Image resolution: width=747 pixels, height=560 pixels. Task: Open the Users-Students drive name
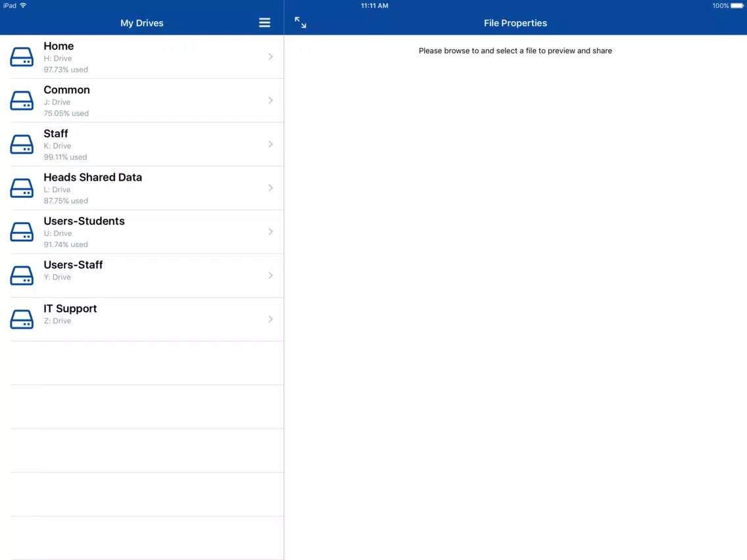coord(84,222)
